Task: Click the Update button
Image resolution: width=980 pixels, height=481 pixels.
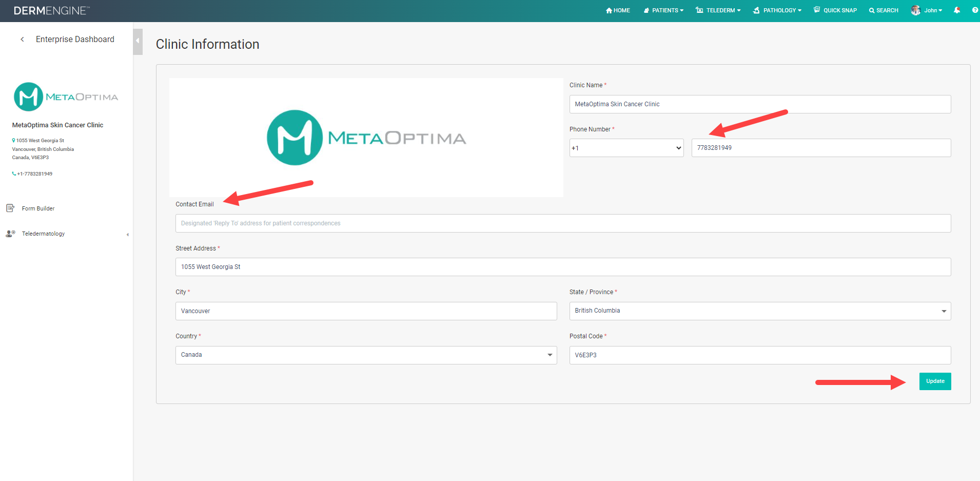Action: tap(935, 381)
